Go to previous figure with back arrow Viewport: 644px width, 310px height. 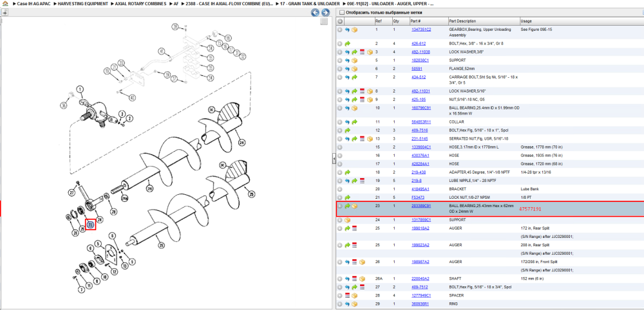click(315, 13)
